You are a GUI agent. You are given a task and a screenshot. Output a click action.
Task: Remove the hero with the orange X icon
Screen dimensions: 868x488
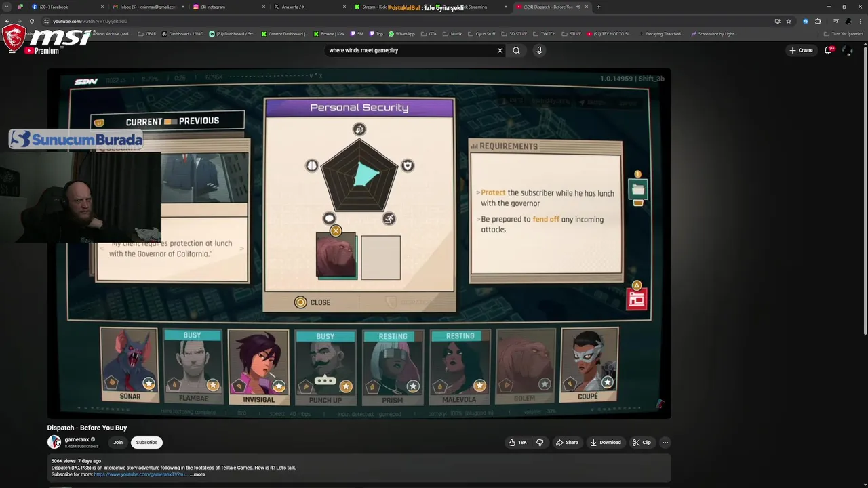point(336,231)
